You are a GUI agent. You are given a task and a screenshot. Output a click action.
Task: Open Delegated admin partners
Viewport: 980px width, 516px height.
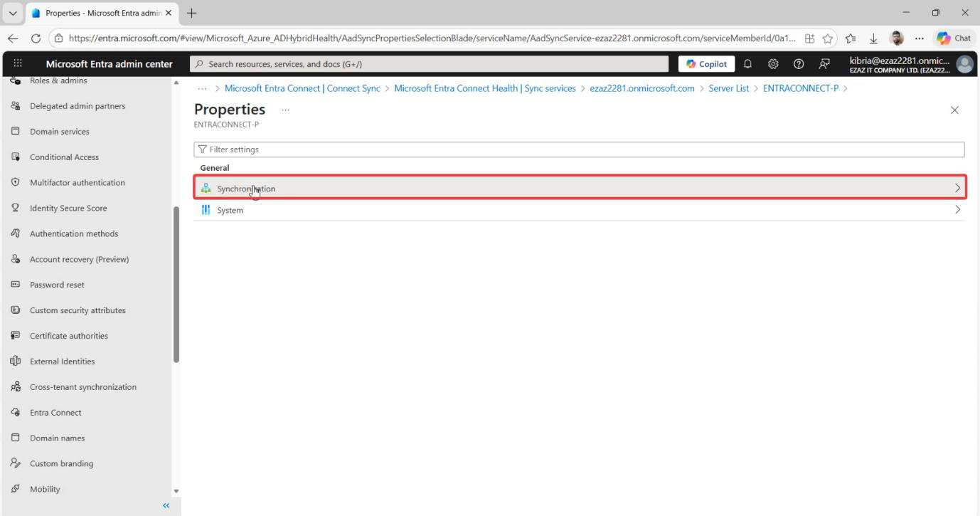[78, 106]
